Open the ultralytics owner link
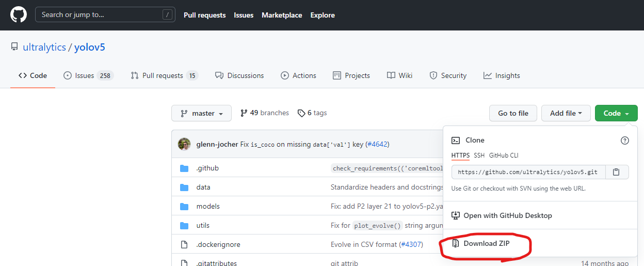This screenshot has height=266, width=644. tap(44, 47)
